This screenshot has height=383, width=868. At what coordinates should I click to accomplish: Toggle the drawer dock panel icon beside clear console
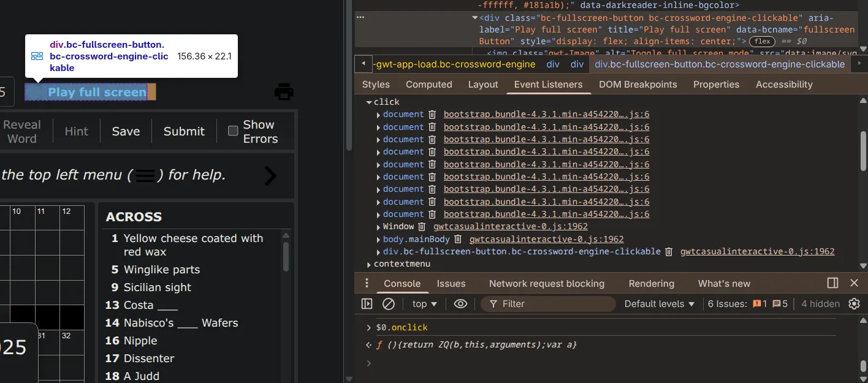tap(367, 303)
